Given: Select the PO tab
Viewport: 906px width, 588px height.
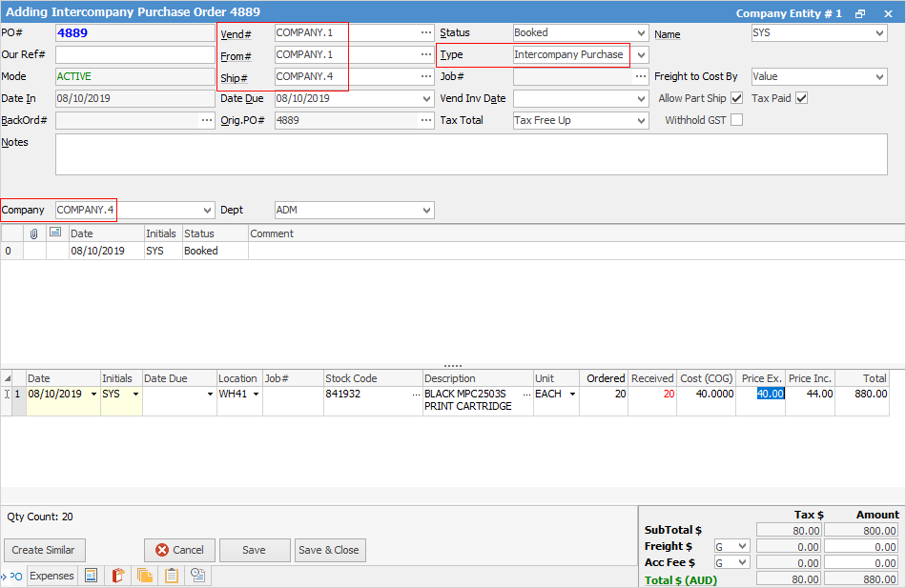Looking at the screenshot, I should coord(15,576).
